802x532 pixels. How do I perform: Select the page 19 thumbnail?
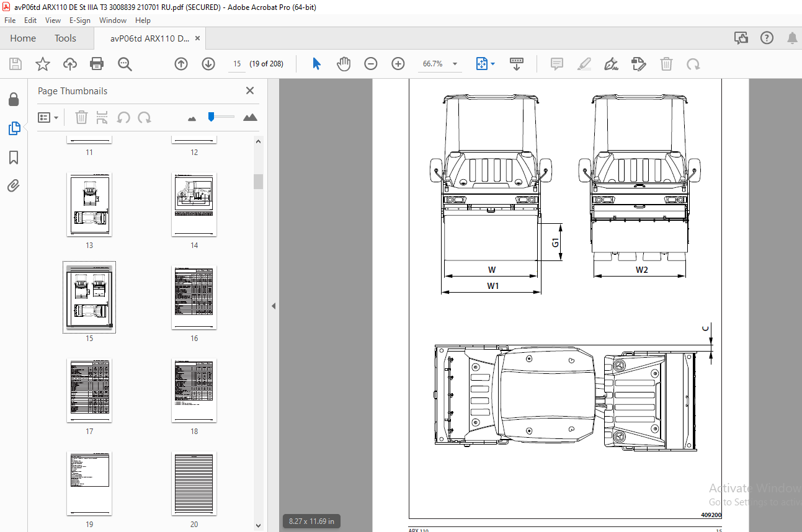point(89,484)
